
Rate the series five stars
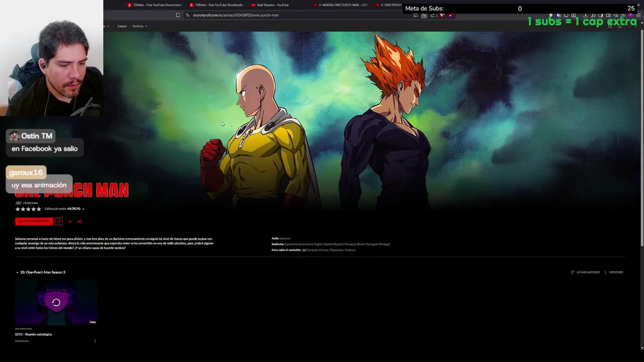pos(39,209)
